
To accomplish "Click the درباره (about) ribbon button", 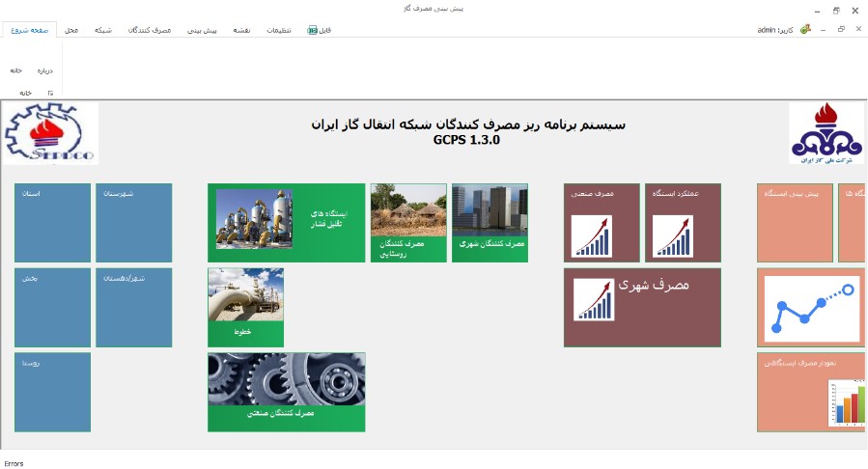I will pos(44,70).
